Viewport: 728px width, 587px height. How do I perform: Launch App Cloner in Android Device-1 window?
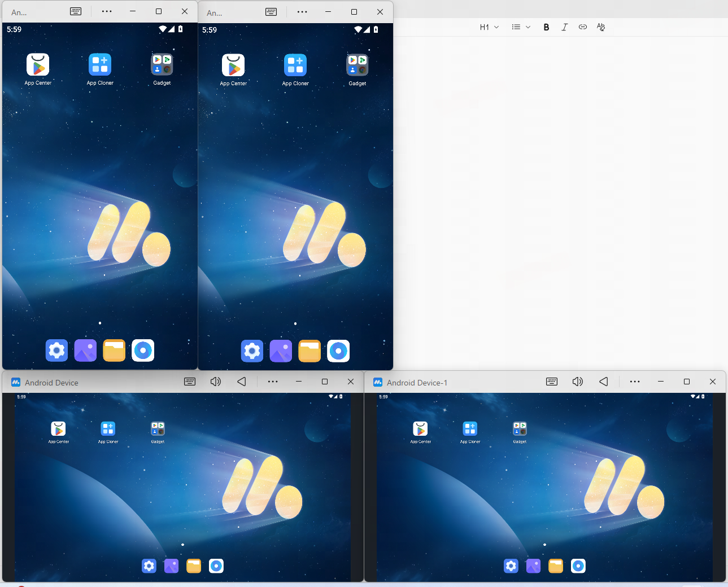click(x=470, y=428)
